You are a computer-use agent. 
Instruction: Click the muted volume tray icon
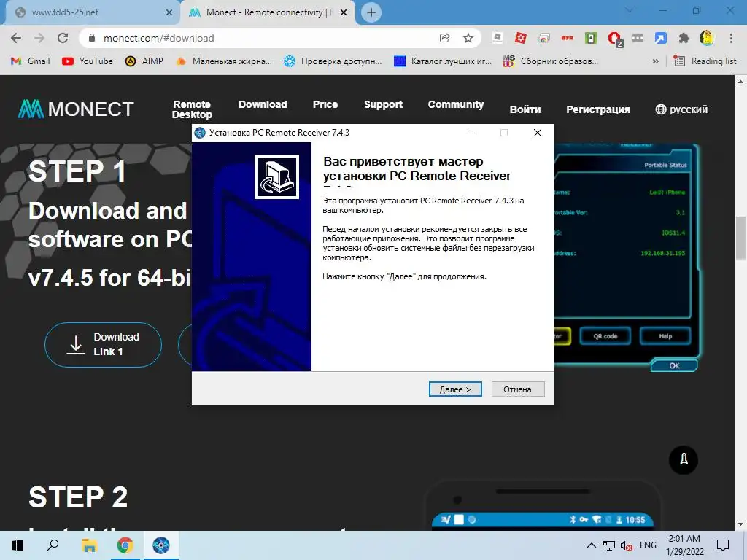click(x=627, y=545)
